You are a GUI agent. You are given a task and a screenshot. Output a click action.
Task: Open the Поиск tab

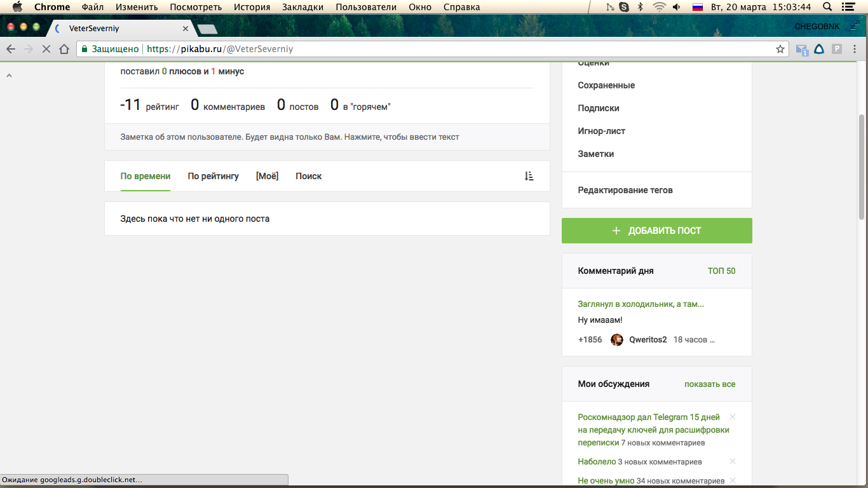[x=309, y=176]
